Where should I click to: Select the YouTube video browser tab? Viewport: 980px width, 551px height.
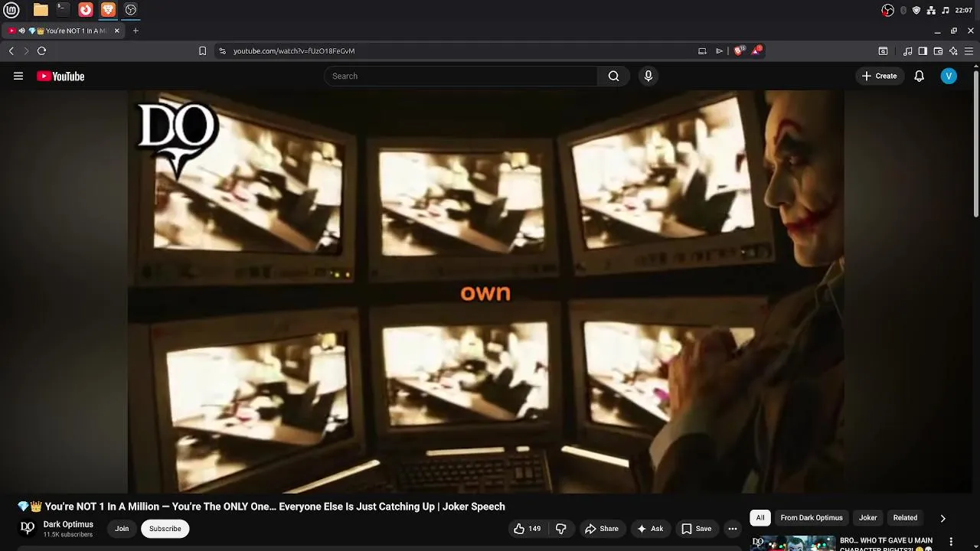click(x=65, y=31)
